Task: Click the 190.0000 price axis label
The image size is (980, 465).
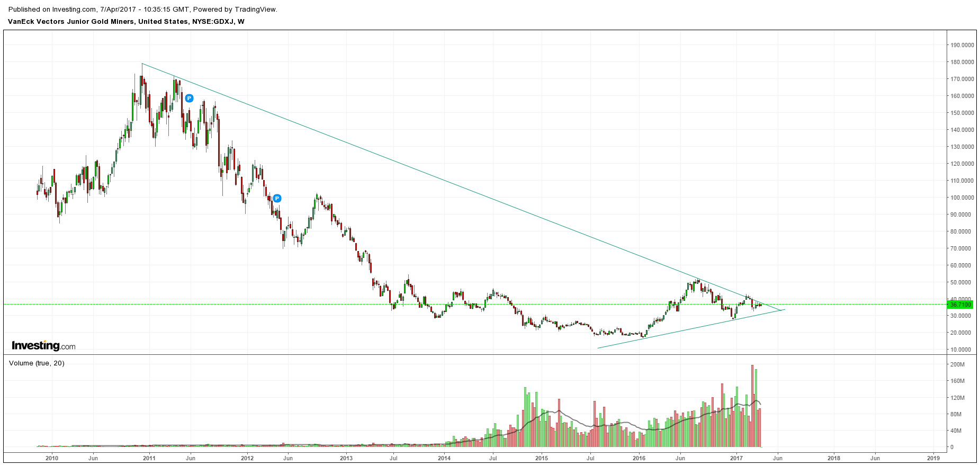Action: coord(962,45)
